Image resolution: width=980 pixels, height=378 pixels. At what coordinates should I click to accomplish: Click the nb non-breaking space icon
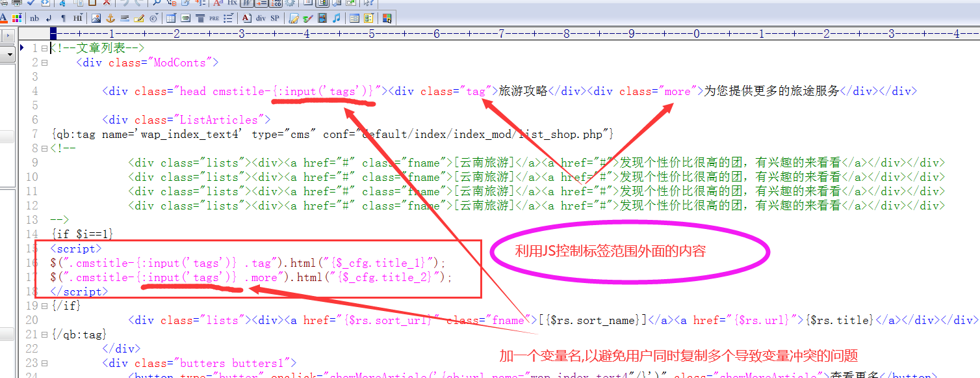click(34, 18)
